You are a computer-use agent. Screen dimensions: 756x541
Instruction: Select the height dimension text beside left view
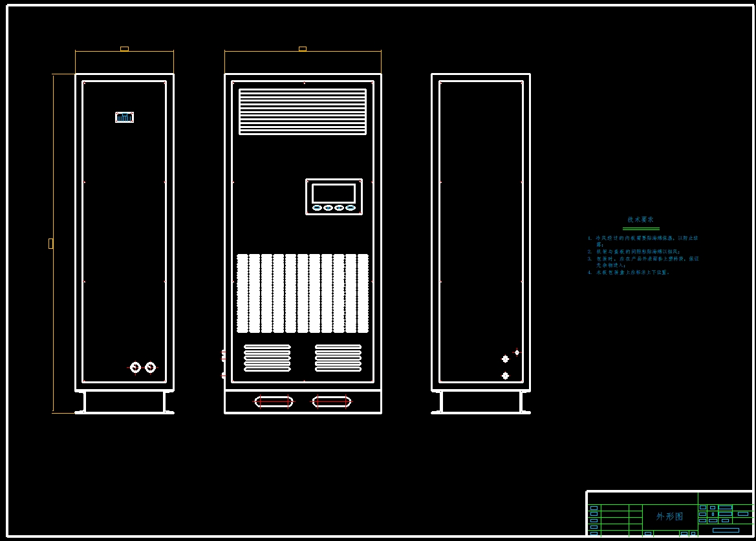pyautogui.click(x=50, y=244)
